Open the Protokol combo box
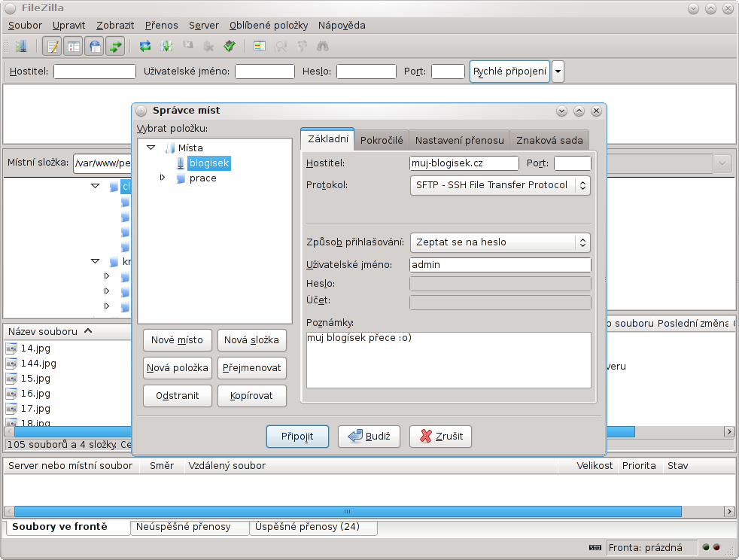The height and width of the screenshot is (560, 739). pyautogui.click(x=500, y=185)
